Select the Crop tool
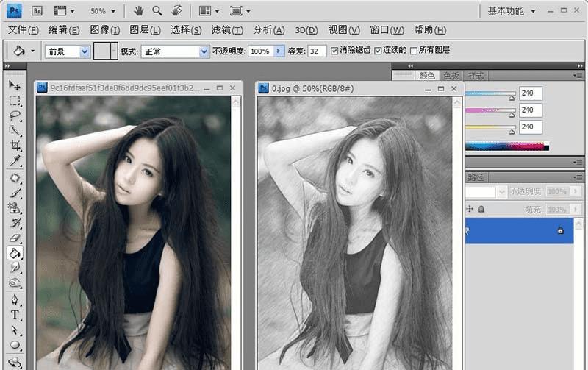 [x=15, y=146]
